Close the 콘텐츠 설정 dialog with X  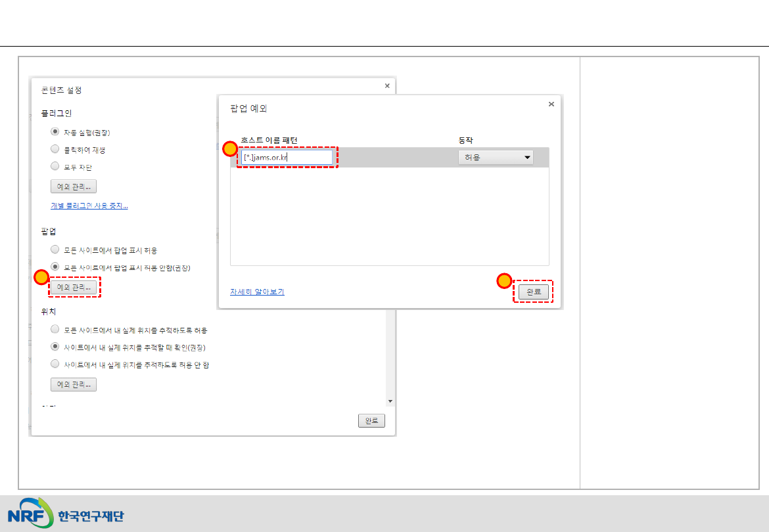tap(386, 85)
